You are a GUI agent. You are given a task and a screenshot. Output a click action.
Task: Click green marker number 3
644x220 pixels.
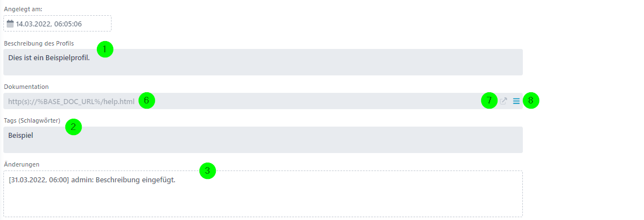point(207,170)
